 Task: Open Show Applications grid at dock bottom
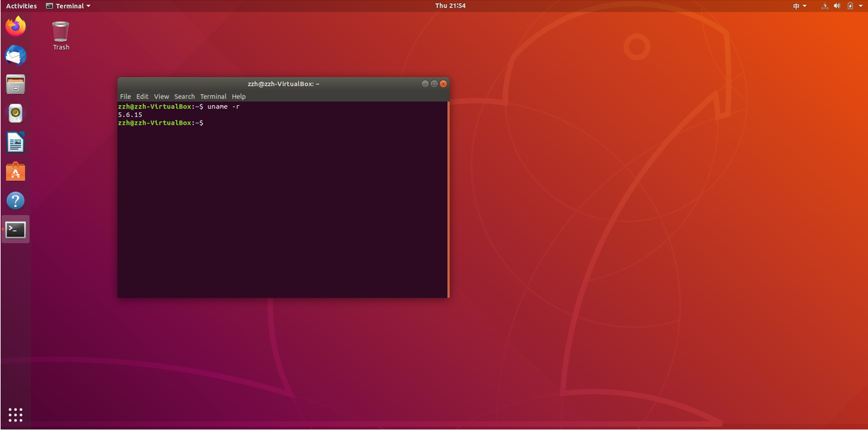pos(15,414)
